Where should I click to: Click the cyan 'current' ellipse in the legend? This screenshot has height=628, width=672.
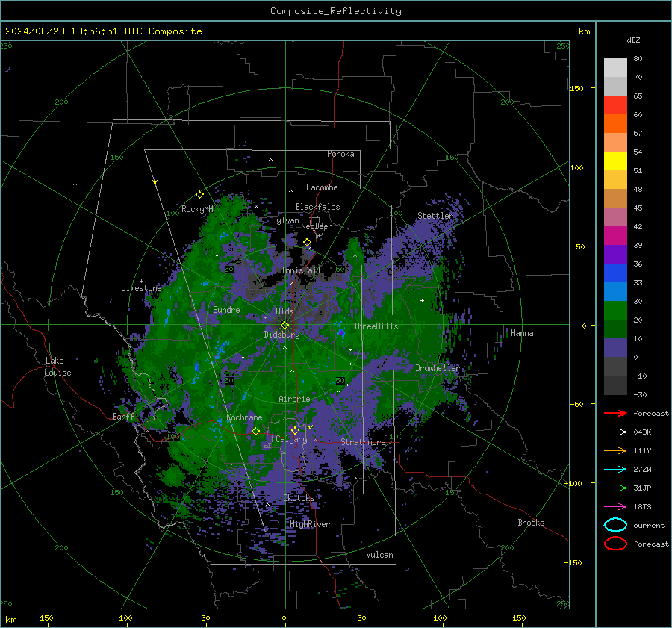pos(615,525)
